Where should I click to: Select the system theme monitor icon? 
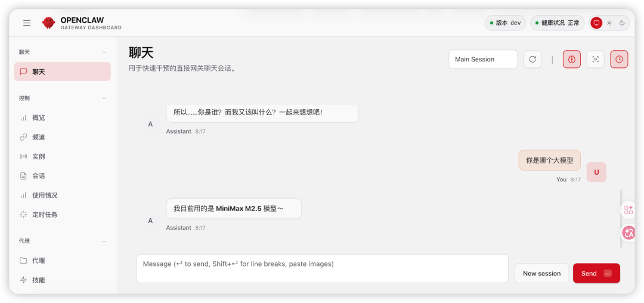596,23
